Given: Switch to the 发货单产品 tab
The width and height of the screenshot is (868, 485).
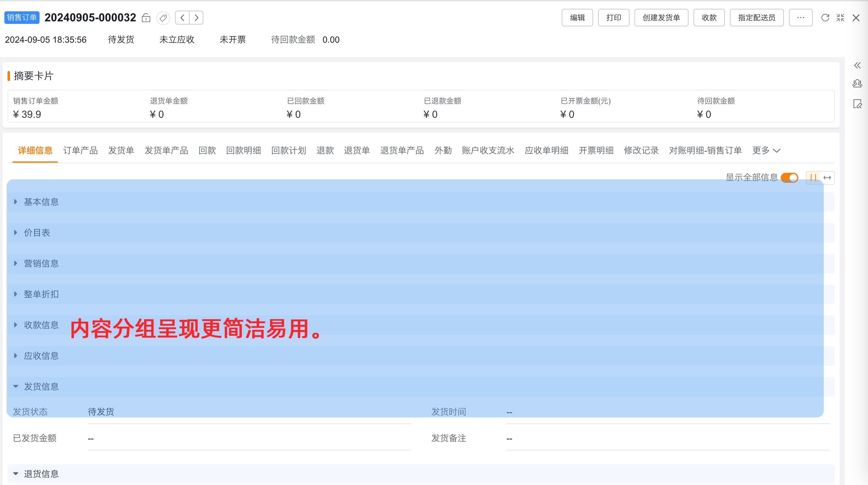Looking at the screenshot, I should tap(166, 150).
